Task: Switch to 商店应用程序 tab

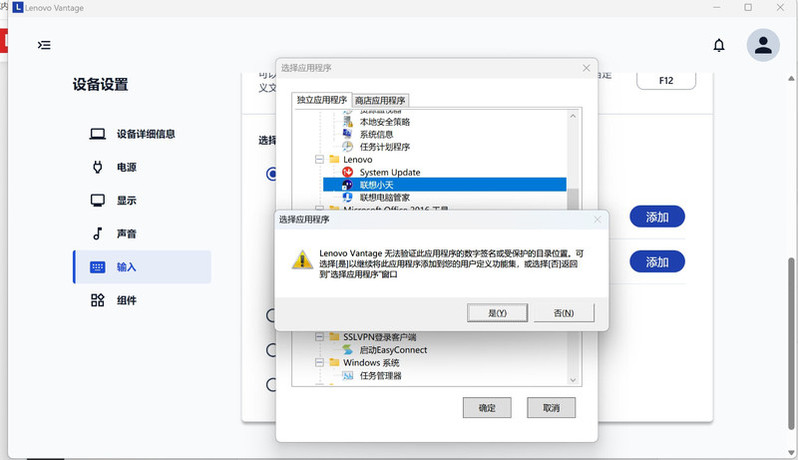Action: 380,100
